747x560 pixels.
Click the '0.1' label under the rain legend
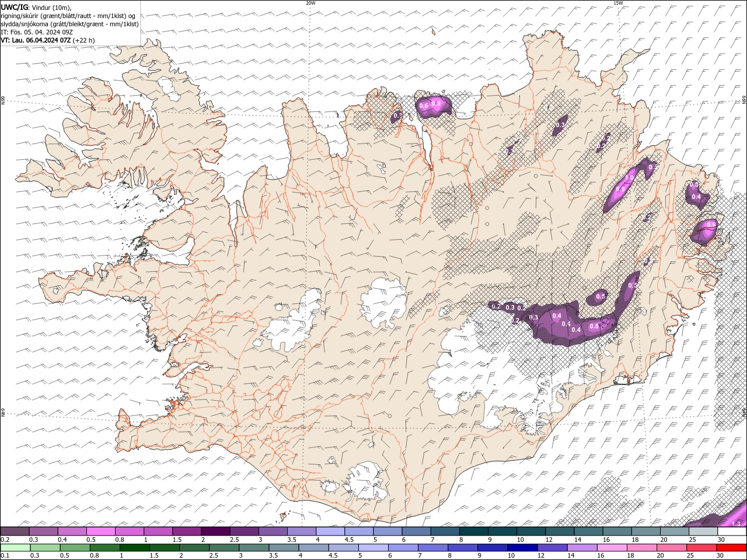point(4,555)
